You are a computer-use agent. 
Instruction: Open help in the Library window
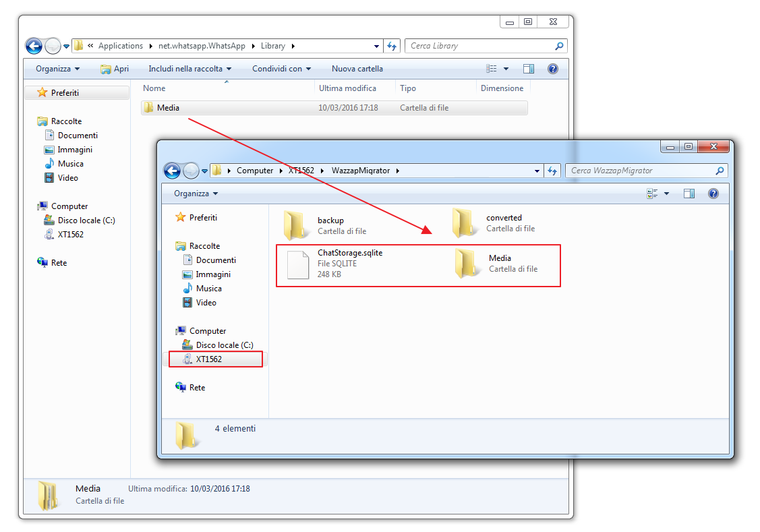pyautogui.click(x=552, y=69)
